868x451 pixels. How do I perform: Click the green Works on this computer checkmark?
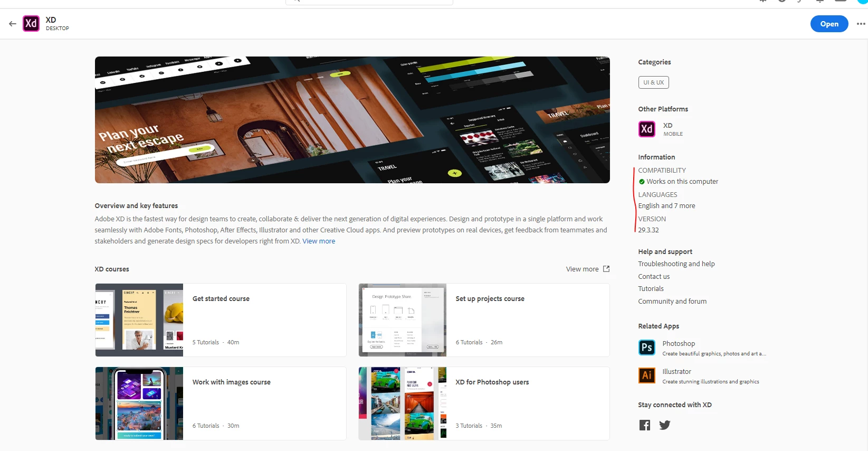pyautogui.click(x=642, y=182)
